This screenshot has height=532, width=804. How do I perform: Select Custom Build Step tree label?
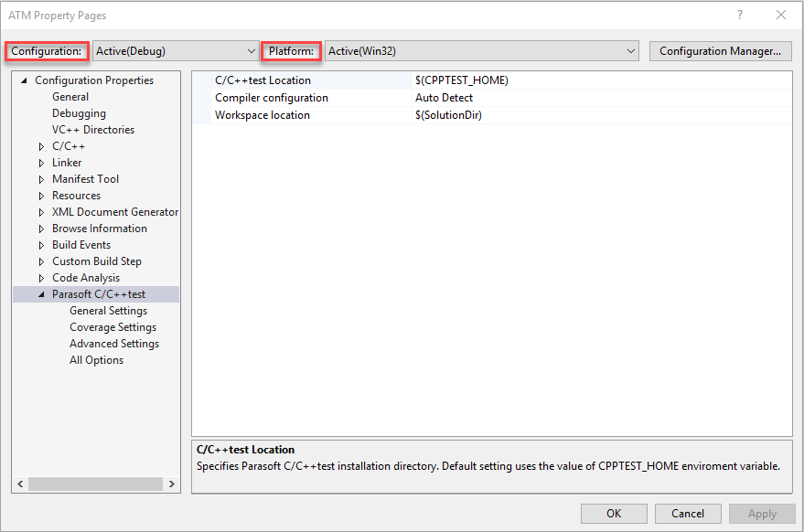[x=96, y=261]
